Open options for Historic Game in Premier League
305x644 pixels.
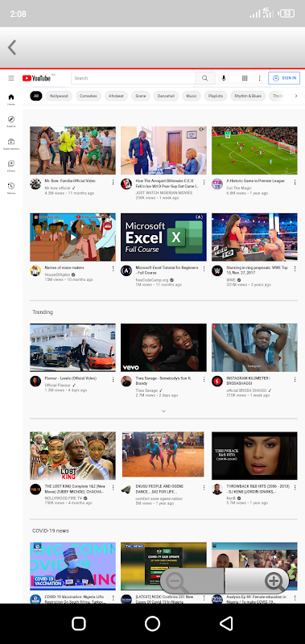coord(295,182)
